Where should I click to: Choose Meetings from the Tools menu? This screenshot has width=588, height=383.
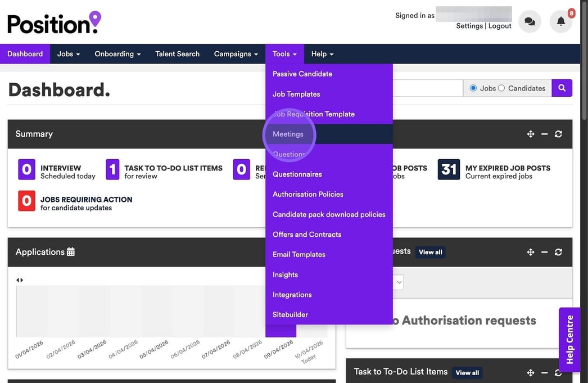tap(288, 134)
